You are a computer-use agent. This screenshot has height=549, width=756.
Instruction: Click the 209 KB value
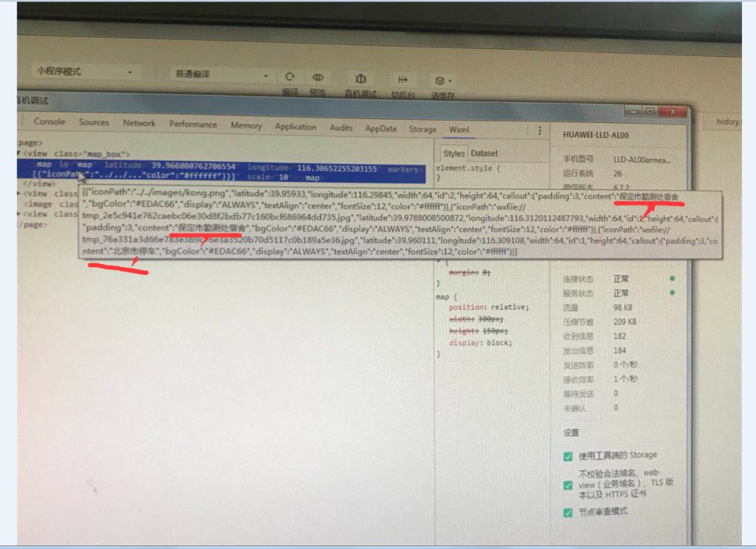[x=624, y=322]
